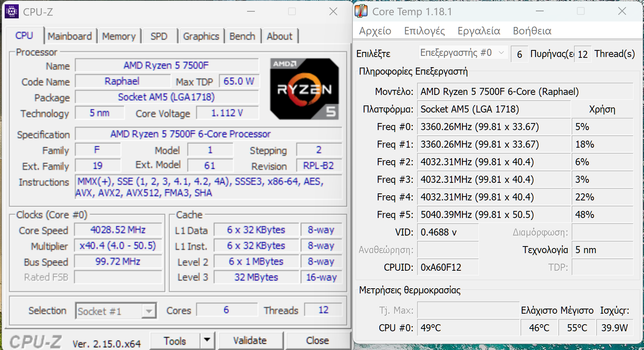
Task: Click the Name field AMD Ryzen 5 7500F
Action: (x=167, y=65)
